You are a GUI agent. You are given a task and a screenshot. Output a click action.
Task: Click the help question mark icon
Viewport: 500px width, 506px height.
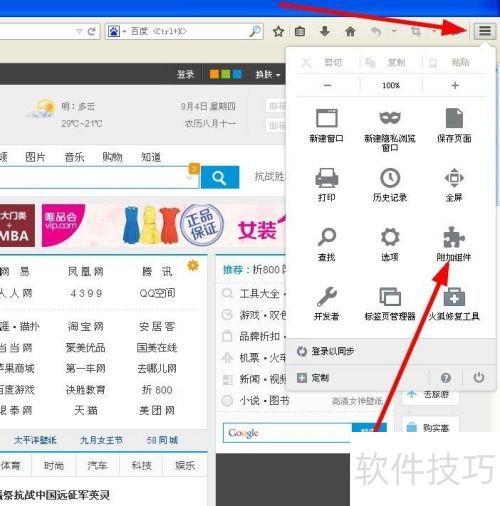coord(446,378)
